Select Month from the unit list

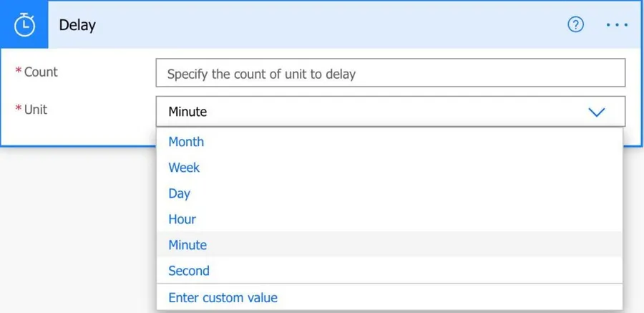pyautogui.click(x=186, y=142)
